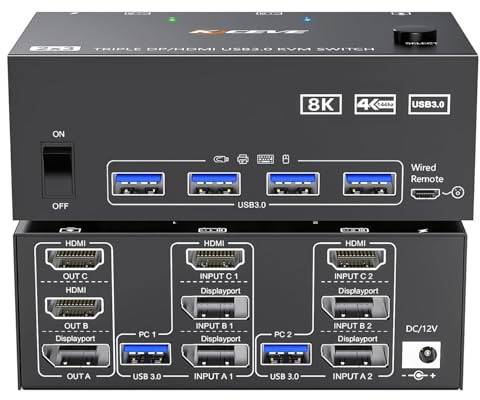Click the keyboard icon above USB ports
Image resolution: width=480 pixels, height=400 pixels.
tap(265, 159)
